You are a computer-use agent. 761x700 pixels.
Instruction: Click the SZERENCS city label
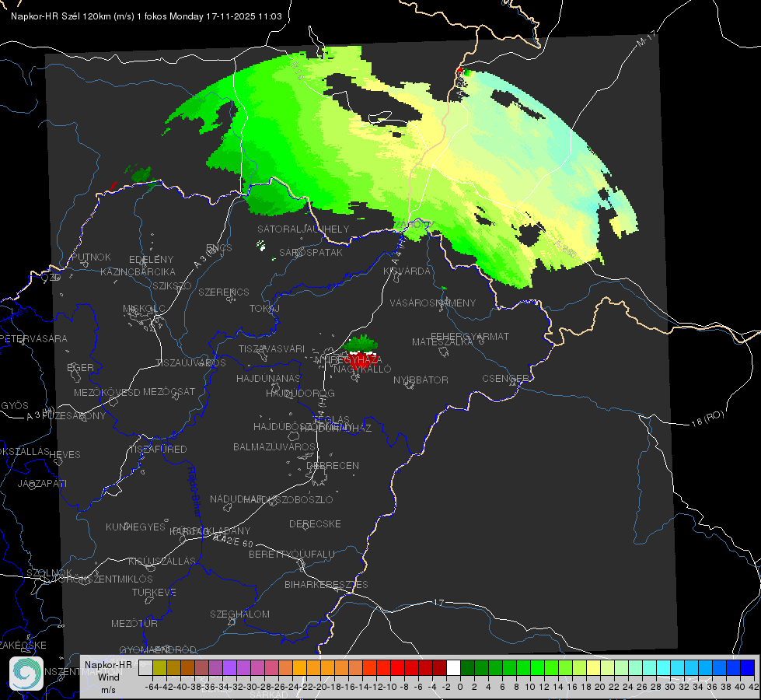224,292
